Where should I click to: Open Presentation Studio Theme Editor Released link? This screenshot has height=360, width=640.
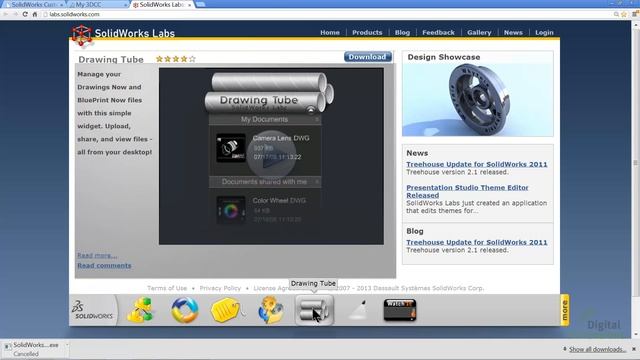tap(467, 191)
